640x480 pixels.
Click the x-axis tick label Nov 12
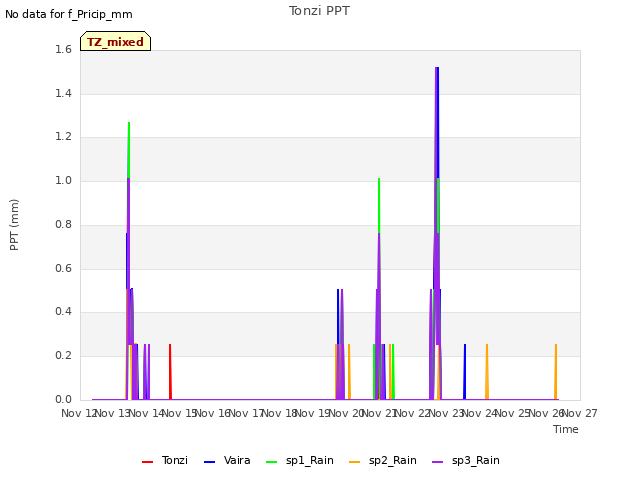click(78, 413)
